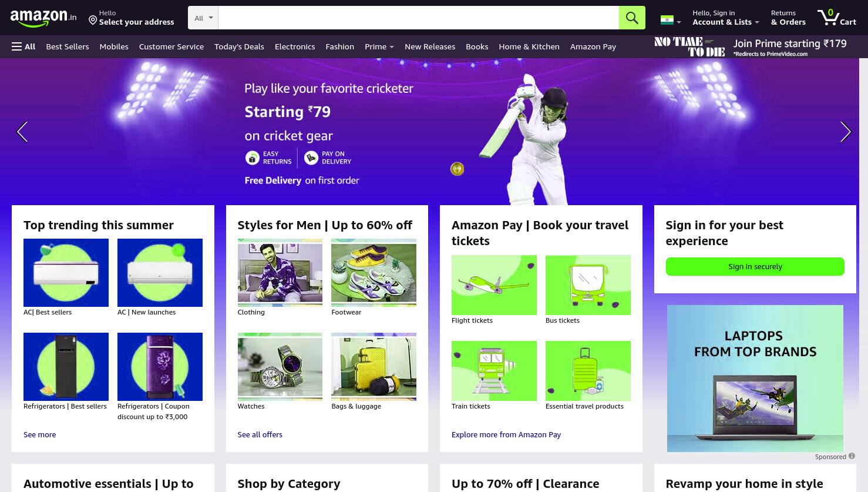Image resolution: width=868 pixels, height=492 pixels.
Task: Click Returns & Orders link
Action: (x=788, y=18)
